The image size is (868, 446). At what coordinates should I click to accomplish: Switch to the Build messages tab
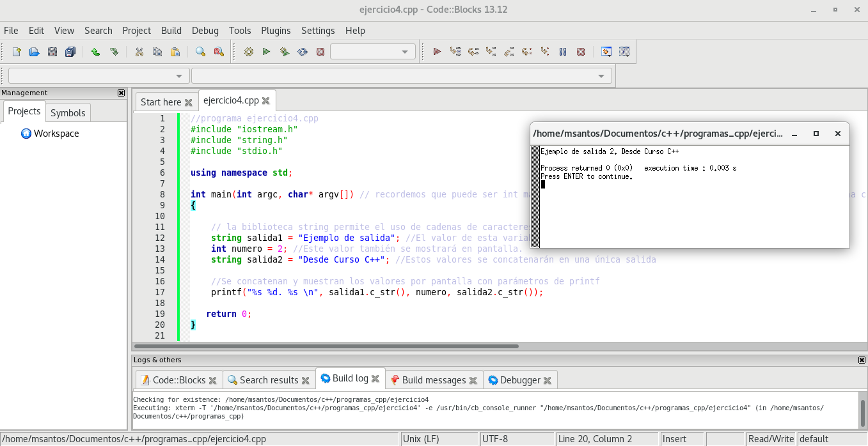pos(434,380)
